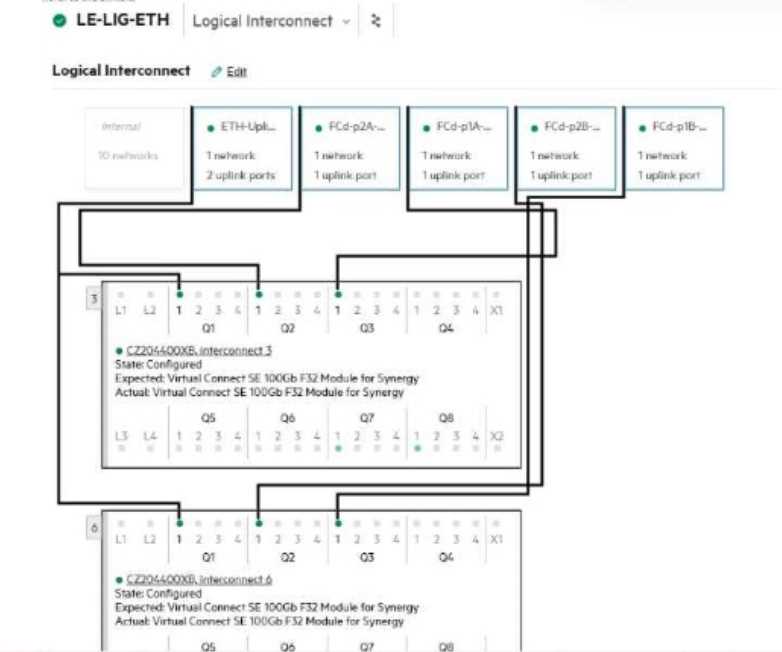Image resolution: width=782 pixels, height=652 pixels.
Task: Select the ETH-Upli uplink set box
Action: point(242,149)
